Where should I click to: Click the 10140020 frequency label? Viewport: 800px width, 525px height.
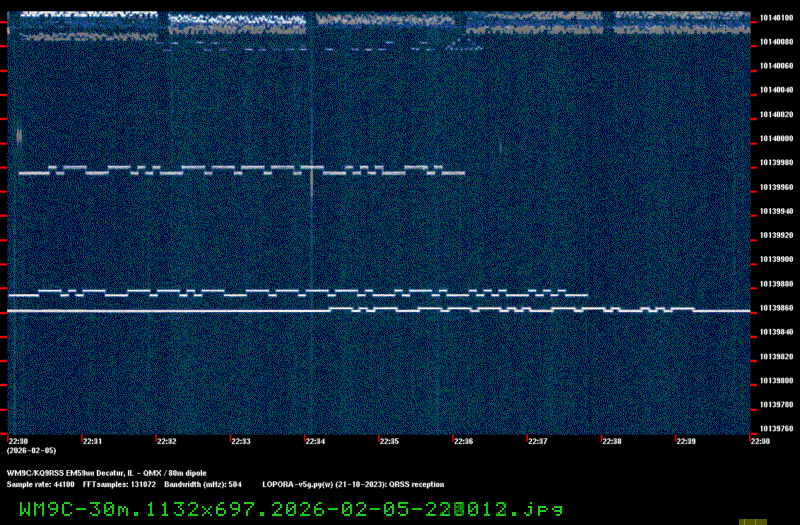coord(776,114)
